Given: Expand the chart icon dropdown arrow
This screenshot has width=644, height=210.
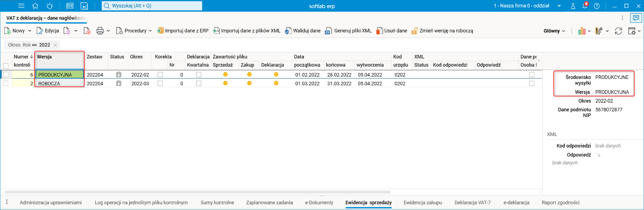Looking at the screenshot, I should click(x=590, y=31).
